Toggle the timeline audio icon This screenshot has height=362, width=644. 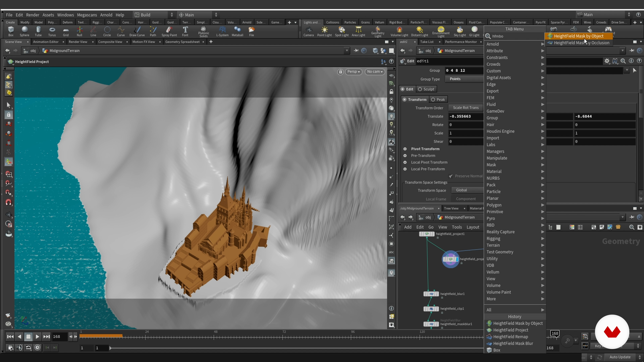(x=19, y=348)
